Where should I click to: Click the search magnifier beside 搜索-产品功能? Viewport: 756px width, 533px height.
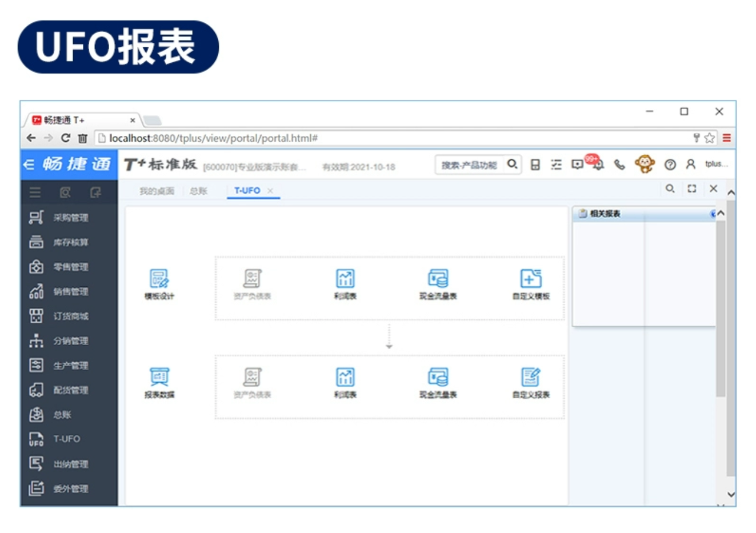coord(513,165)
